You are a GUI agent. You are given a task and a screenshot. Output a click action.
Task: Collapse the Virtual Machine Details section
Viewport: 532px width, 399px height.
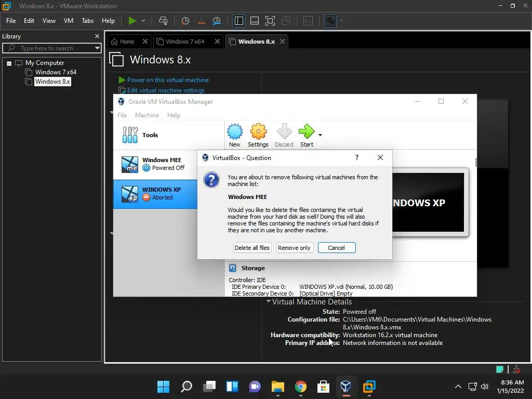pyautogui.click(x=269, y=301)
